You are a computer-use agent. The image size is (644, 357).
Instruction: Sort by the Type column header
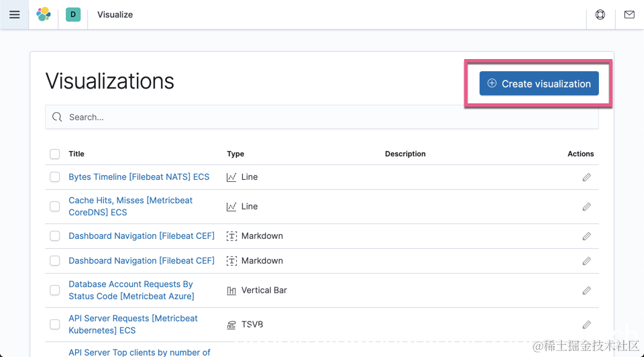[235, 154]
